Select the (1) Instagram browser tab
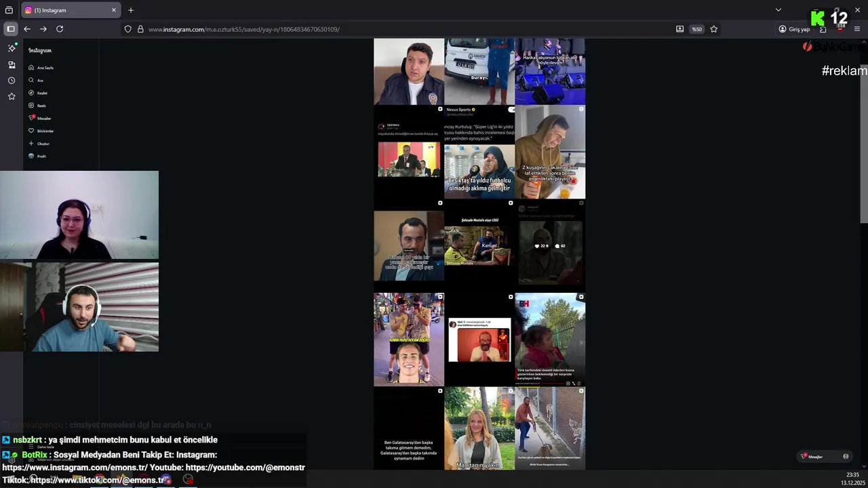This screenshot has width=868, height=488. [71, 10]
